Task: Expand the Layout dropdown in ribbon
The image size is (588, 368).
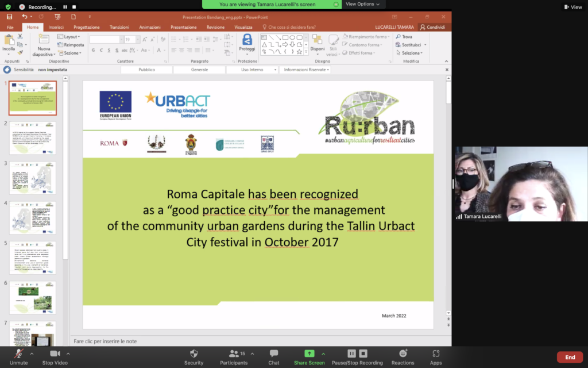Action: pyautogui.click(x=71, y=37)
